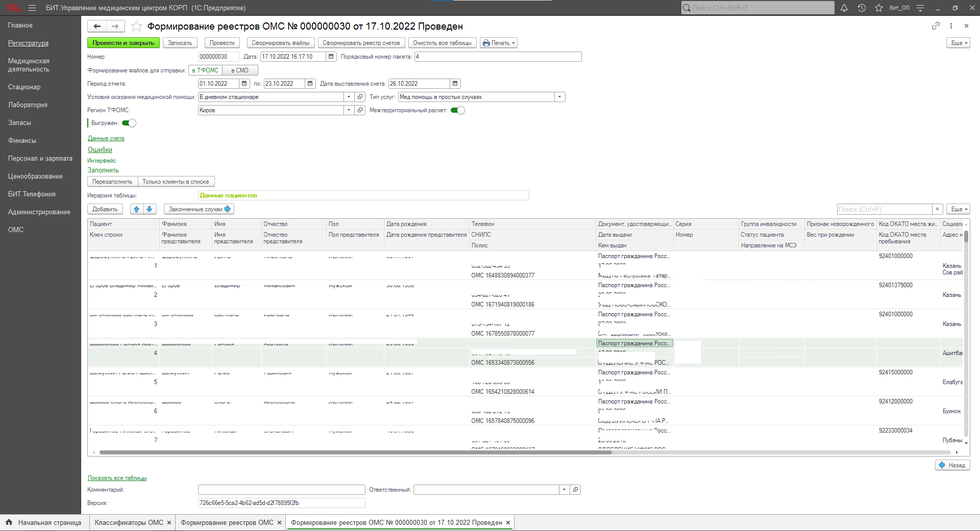Open the Печать dropdown menu

pyautogui.click(x=499, y=43)
